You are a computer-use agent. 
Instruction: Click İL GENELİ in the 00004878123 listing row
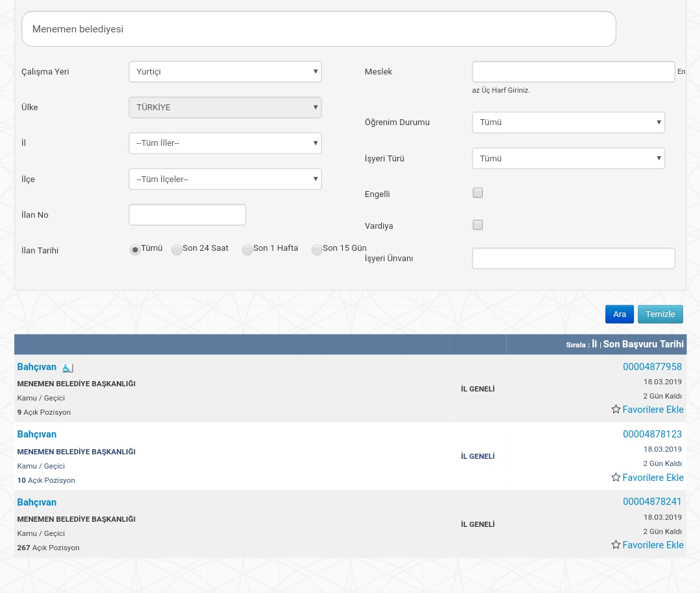pos(478,456)
